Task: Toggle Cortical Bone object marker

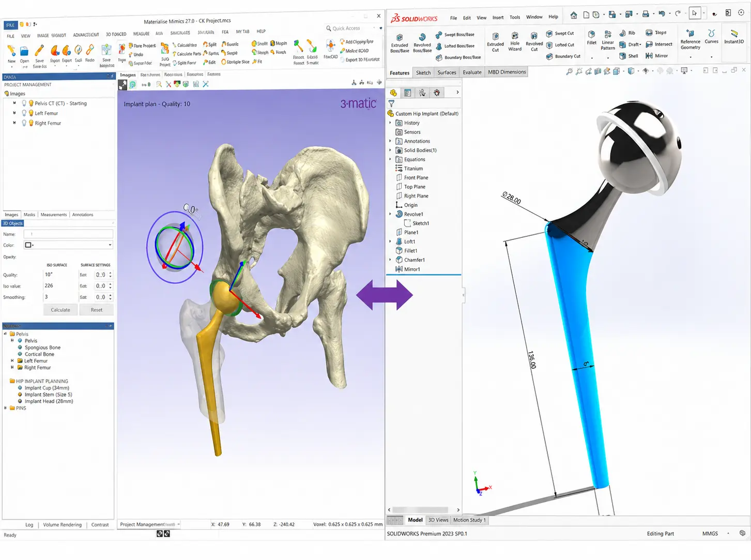Action: coord(20,354)
